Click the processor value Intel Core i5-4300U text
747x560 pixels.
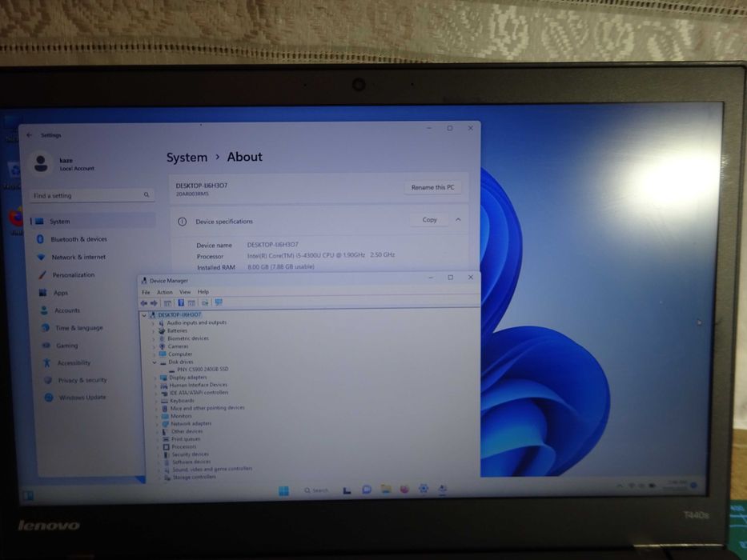[x=320, y=255]
